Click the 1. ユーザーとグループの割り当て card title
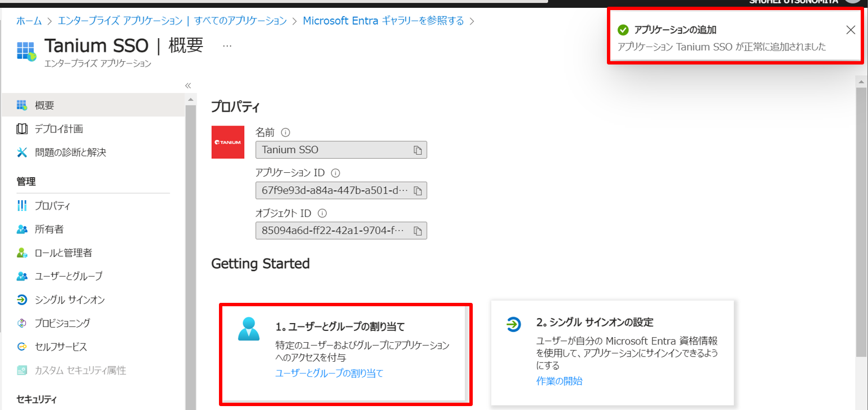 (340, 326)
